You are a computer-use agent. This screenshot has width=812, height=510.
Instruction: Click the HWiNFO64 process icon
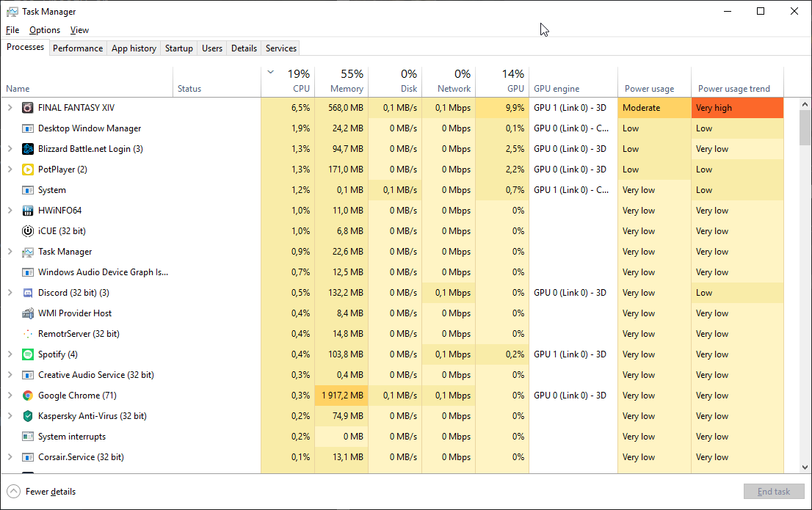pos(28,211)
